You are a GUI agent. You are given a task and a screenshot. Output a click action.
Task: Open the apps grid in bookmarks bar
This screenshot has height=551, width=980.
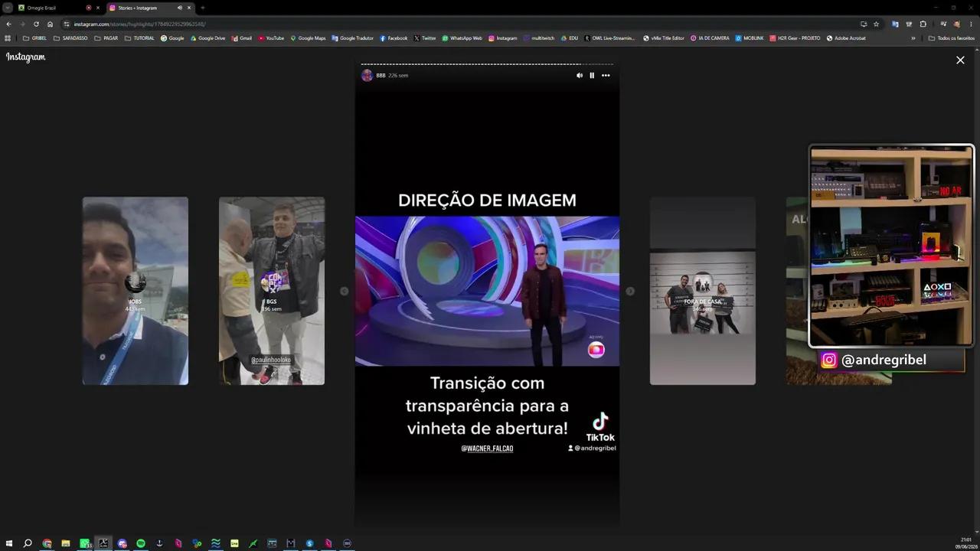point(8,38)
